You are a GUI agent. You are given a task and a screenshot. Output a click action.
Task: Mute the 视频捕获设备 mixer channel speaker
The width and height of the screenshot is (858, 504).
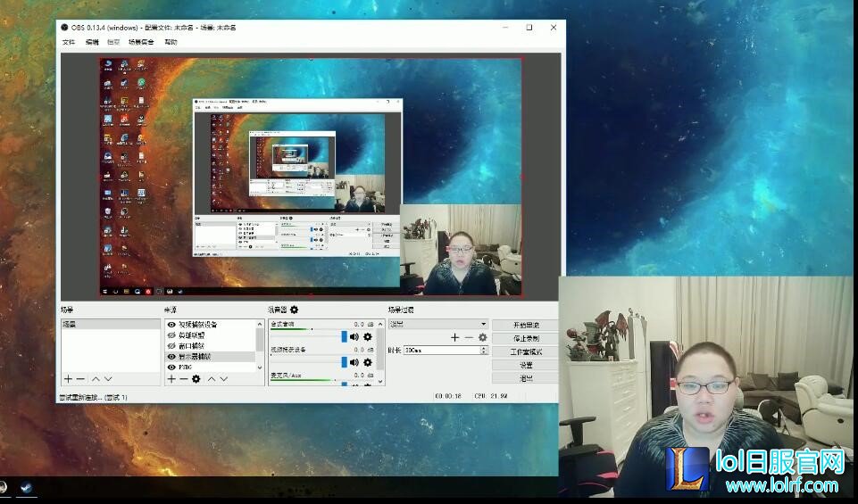(354, 362)
